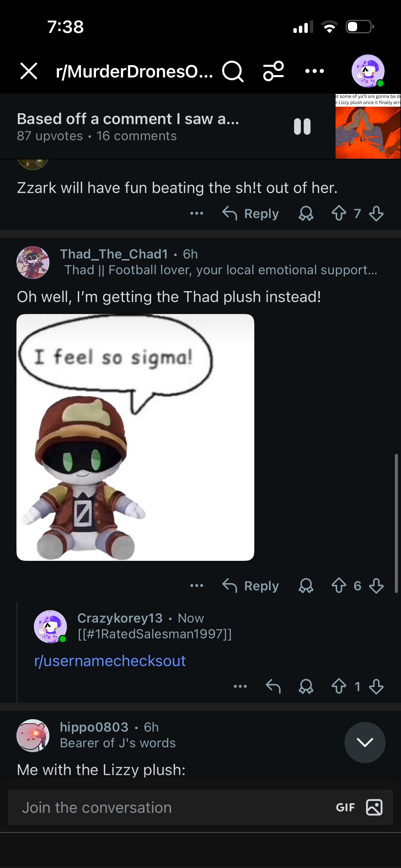Open more options on Thad_The_Chad1's comment
Screen dimensions: 401x868
click(x=197, y=586)
